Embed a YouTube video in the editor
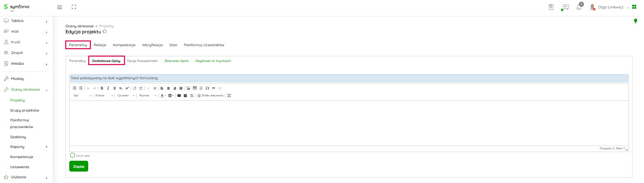The width and height of the screenshot is (644, 183). tap(179, 96)
